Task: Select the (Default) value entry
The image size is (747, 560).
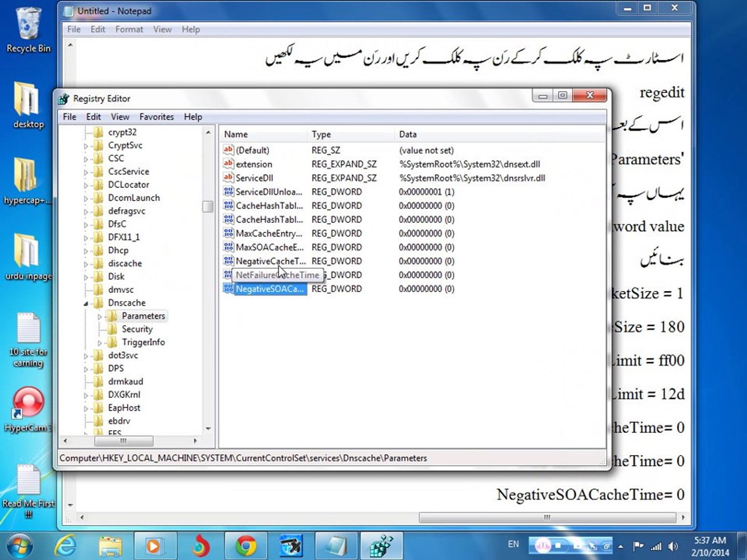Action: [x=252, y=150]
